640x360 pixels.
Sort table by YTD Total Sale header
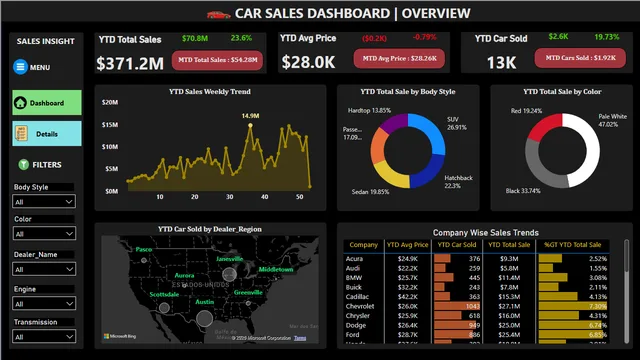coord(509,245)
